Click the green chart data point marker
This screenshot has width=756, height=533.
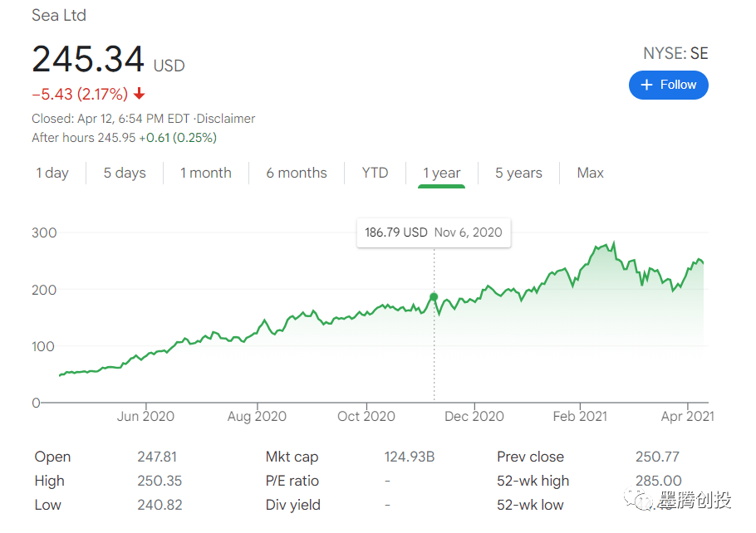point(434,296)
